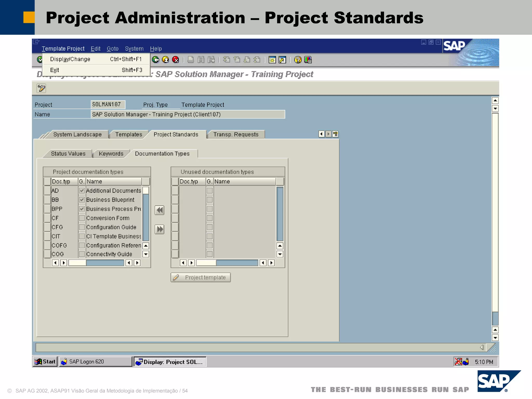Toggle checkbox for BPP Business Process row
Viewport: 532px width, 399px height.
pyautogui.click(x=82, y=209)
